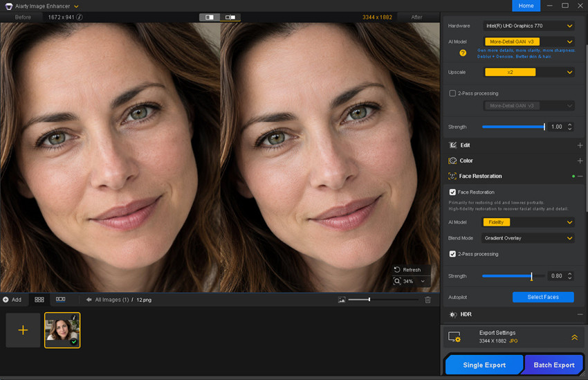This screenshot has height=380, width=588.
Task: Click the Home button
Action: click(526, 6)
